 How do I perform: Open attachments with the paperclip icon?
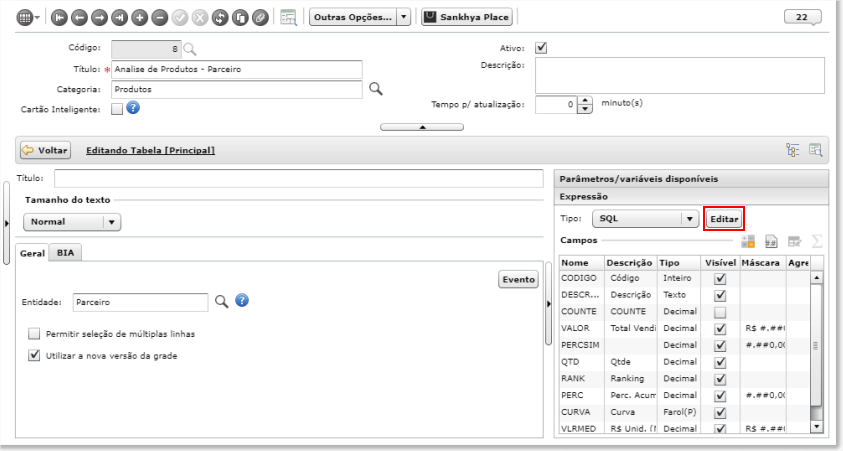click(260, 18)
